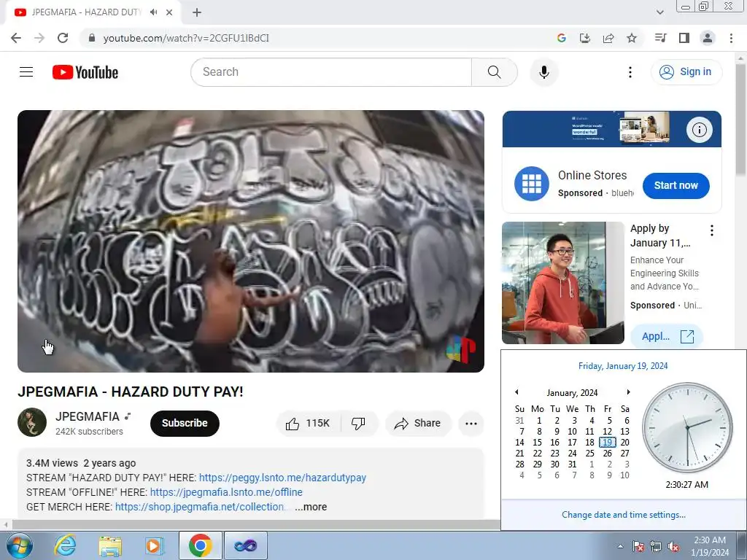Open File Explorer from taskbar

[x=110, y=545]
